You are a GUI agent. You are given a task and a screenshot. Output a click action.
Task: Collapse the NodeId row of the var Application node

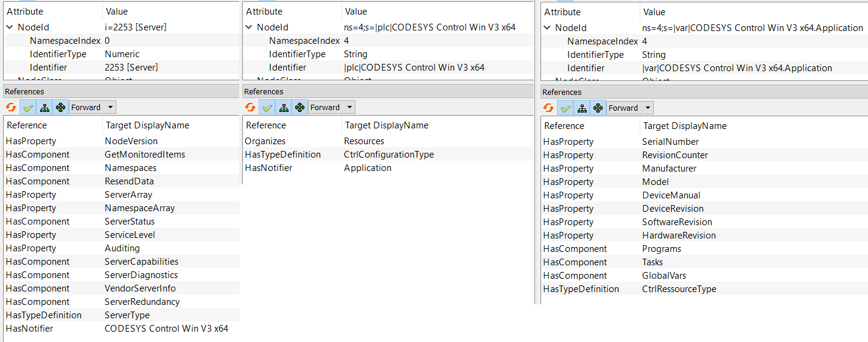tap(547, 28)
